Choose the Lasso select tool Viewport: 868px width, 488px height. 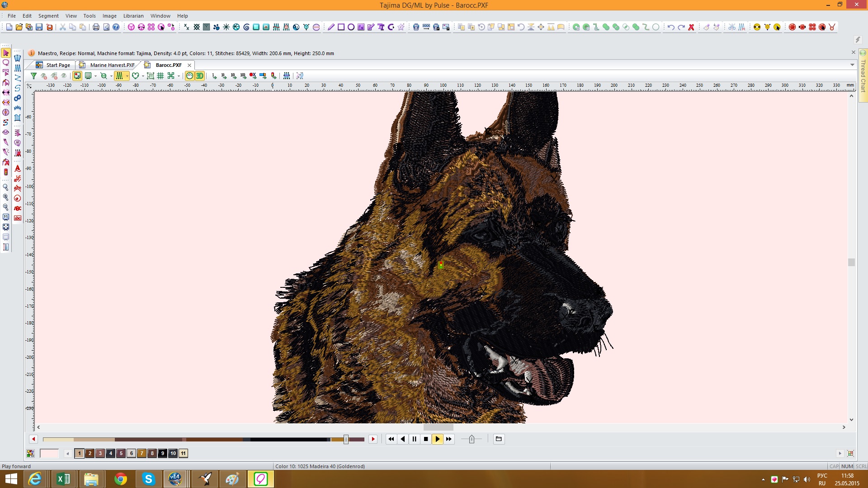coord(6,63)
